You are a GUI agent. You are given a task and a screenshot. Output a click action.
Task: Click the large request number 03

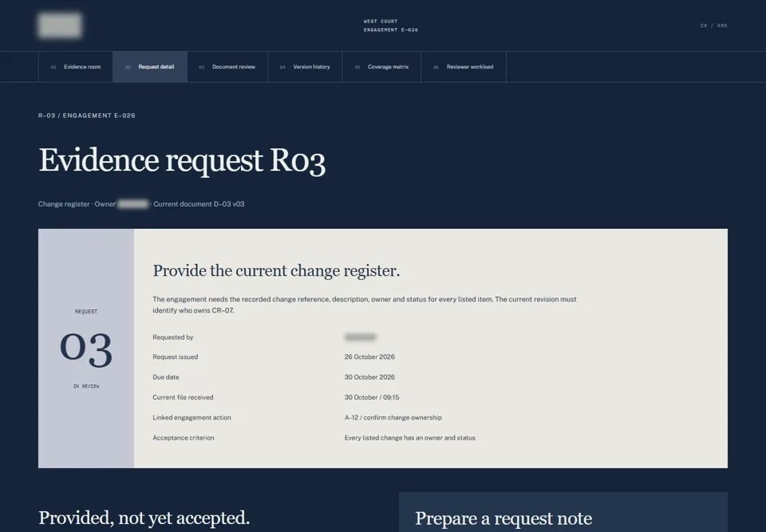pyautogui.click(x=86, y=349)
